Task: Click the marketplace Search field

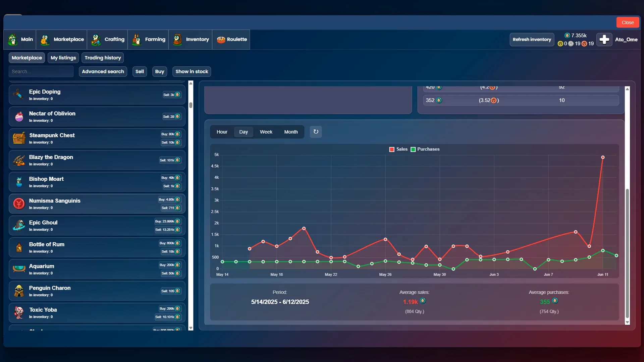Action: coord(41,71)
